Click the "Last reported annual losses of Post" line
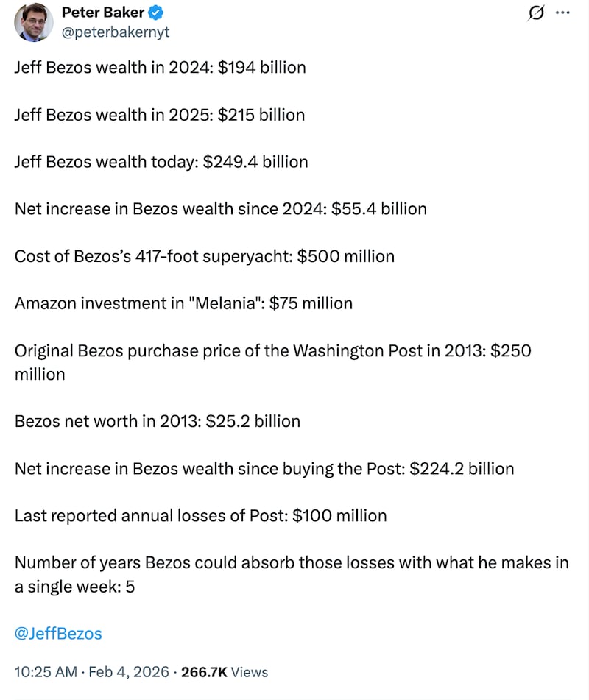 tap(200, 515)
